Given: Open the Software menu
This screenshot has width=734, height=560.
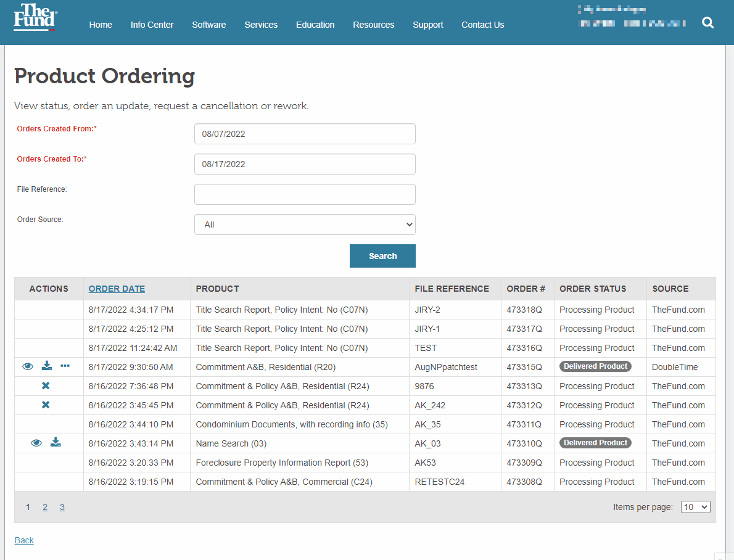Looking at the screenshot, I should point(208,25).
